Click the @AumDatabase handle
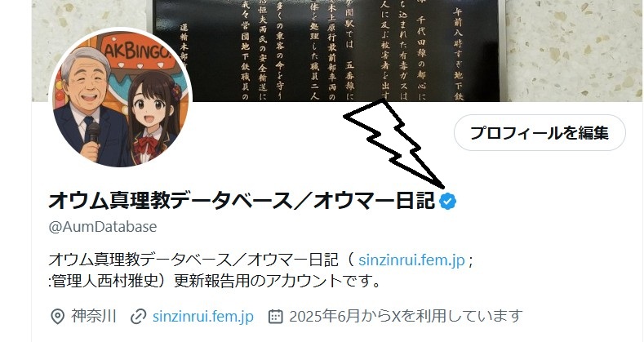The height and width of the screenshot is (342, 644). click(x=103, y=227)
